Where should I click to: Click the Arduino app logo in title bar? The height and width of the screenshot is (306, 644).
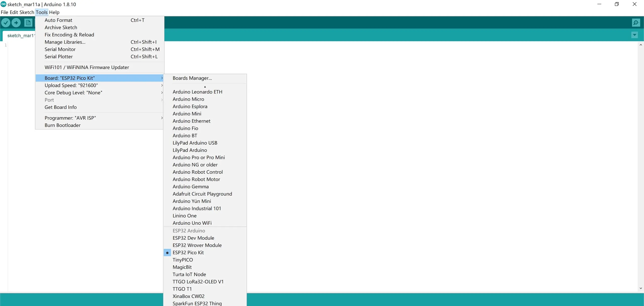pos(4,4)
